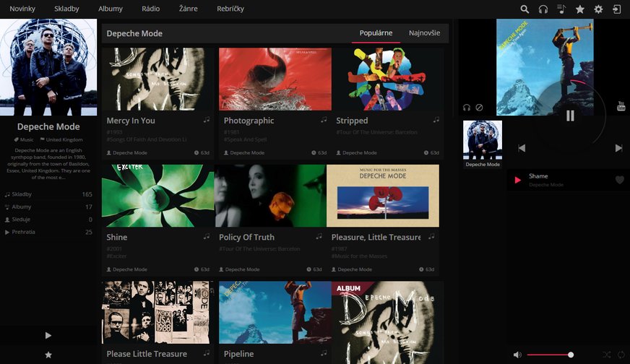
Task: Open search with the magnifier icon
Action: click(525, 9)
